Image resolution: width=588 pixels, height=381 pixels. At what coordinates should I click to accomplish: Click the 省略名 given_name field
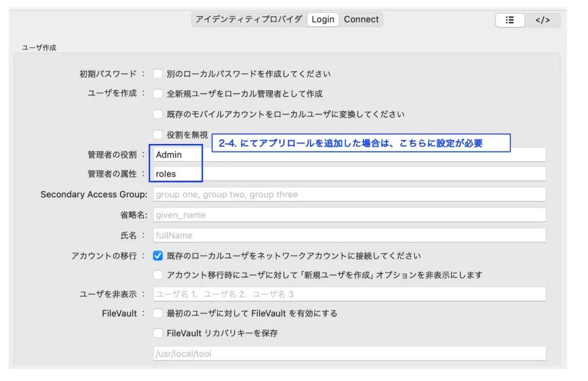tap(349, 215)
